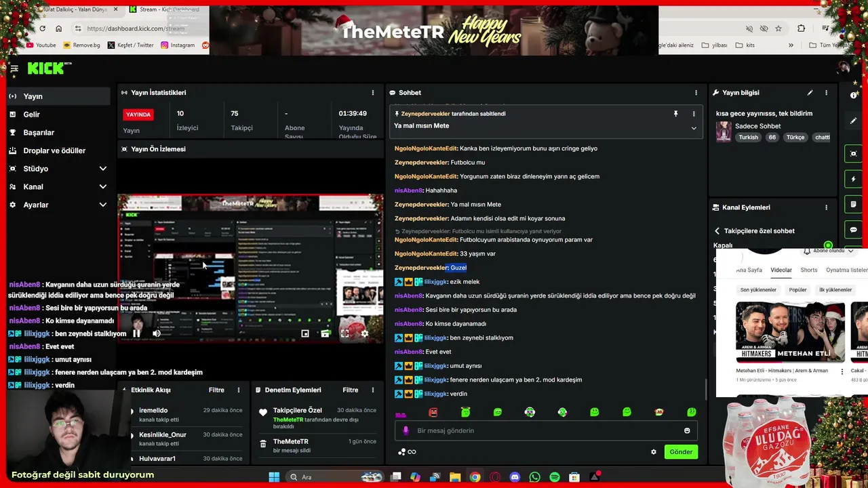The width and height of the screenshot is (868, 488).
Task: Open Yayın bilgisi panel three-dot menu
Action: pyautogui.click(x=826, y=93)
